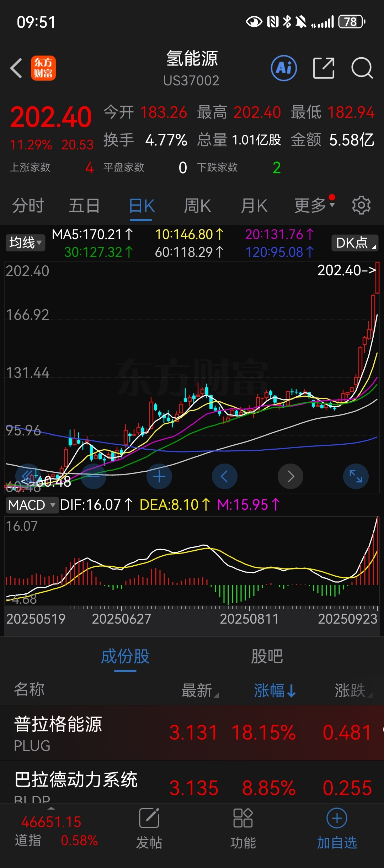This screenshot has width=384, height=868.
Task: Tap the 上涨家数 label
Action: [30, 167]
